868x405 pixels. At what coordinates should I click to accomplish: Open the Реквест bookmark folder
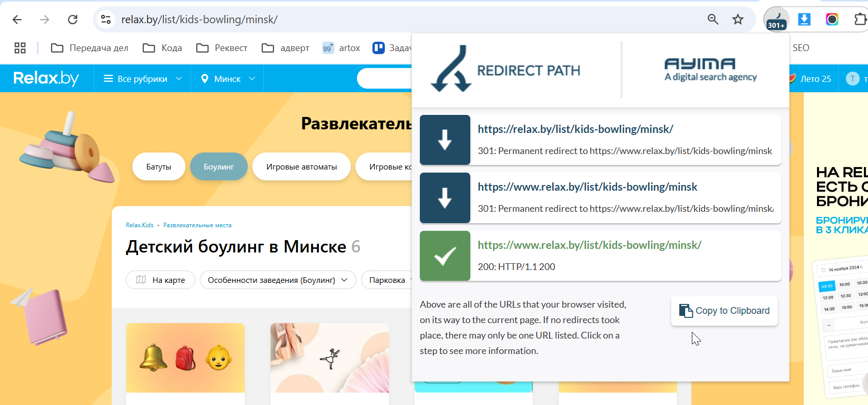222,48
